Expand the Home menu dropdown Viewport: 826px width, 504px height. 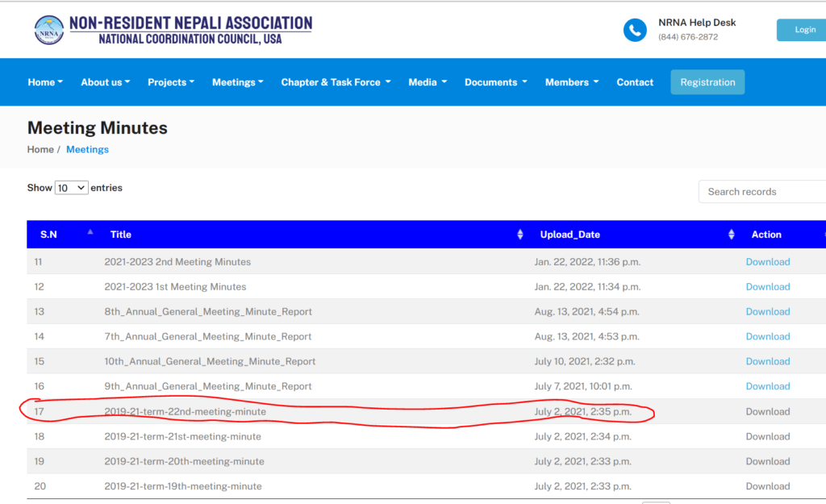pyautogui.click(x=45, y=82)
